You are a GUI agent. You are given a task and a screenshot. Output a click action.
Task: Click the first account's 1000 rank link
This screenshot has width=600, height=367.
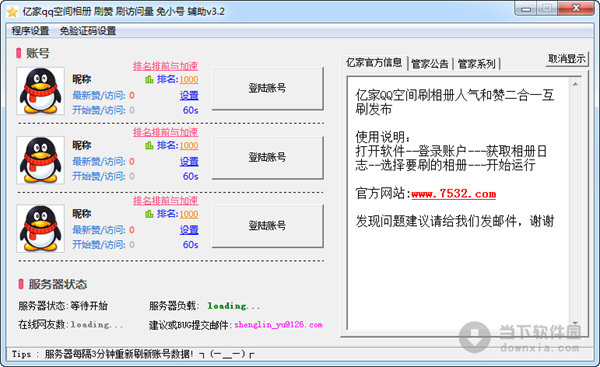click(189, 80)
